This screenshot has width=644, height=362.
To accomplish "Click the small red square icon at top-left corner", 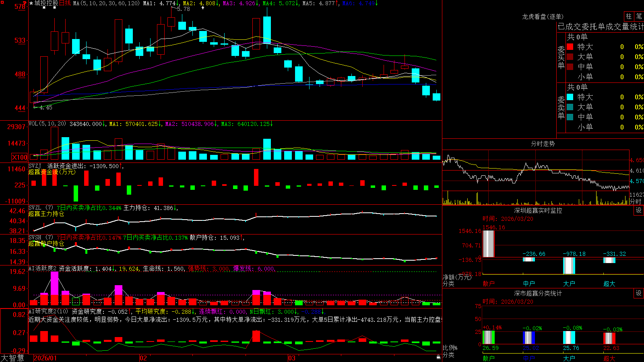I will pyautogui.click(x=3, y=3).
